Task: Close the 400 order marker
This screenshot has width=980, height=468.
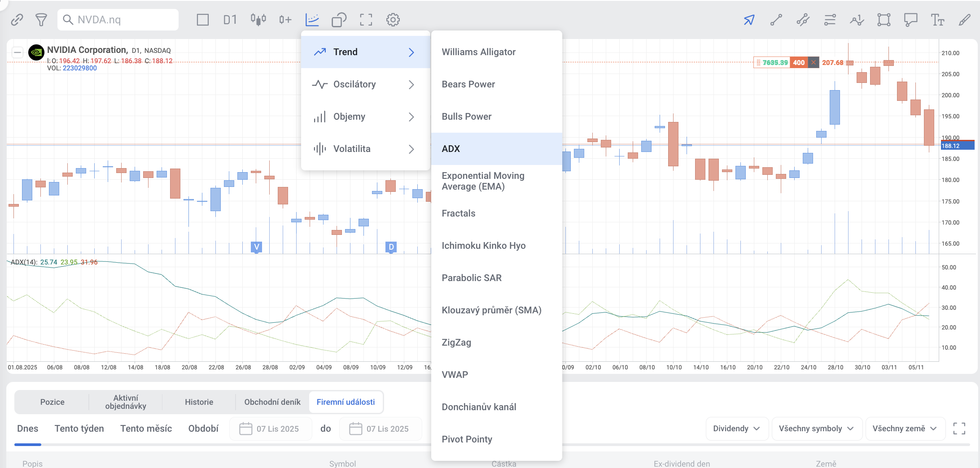Action: (814, 63)
